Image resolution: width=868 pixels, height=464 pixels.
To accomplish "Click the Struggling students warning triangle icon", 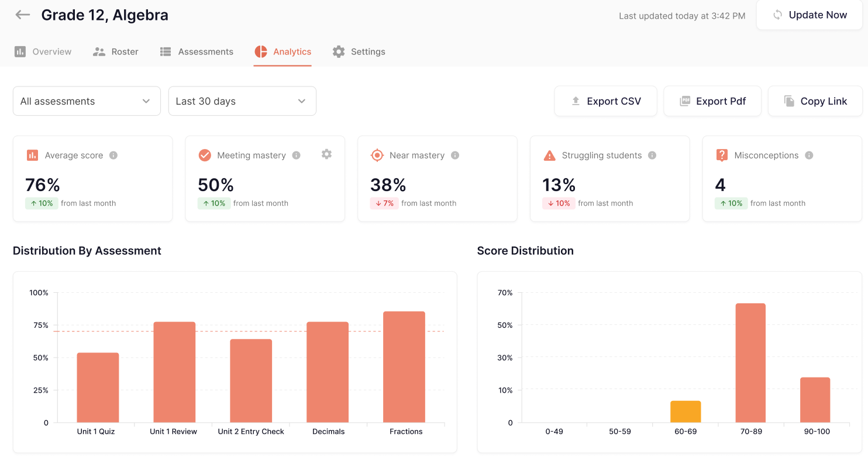I will pos(549,155).
